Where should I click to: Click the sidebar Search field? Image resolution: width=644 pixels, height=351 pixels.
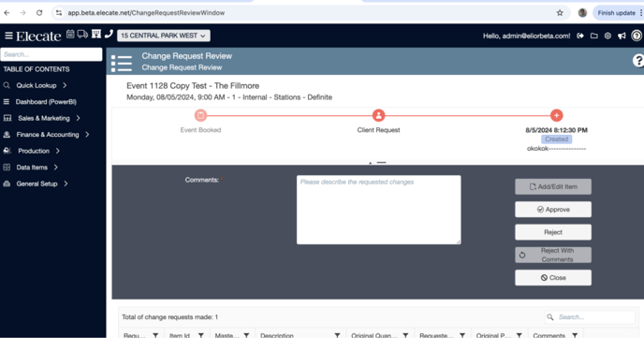tap(51, 54)
